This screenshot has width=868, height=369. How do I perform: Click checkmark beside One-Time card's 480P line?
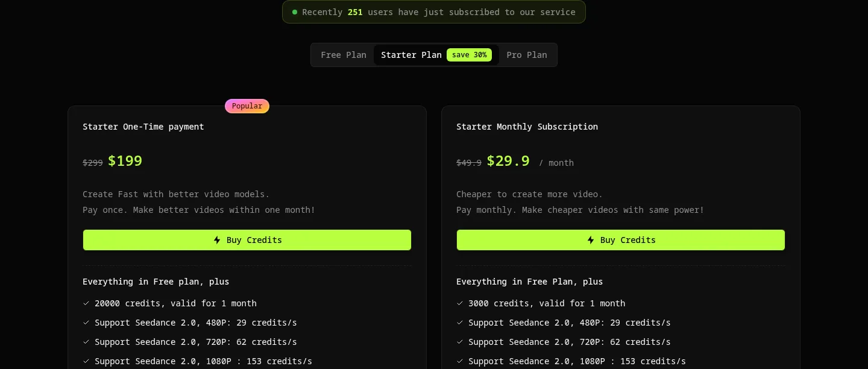pyautogui.click(x=86, y=323)
